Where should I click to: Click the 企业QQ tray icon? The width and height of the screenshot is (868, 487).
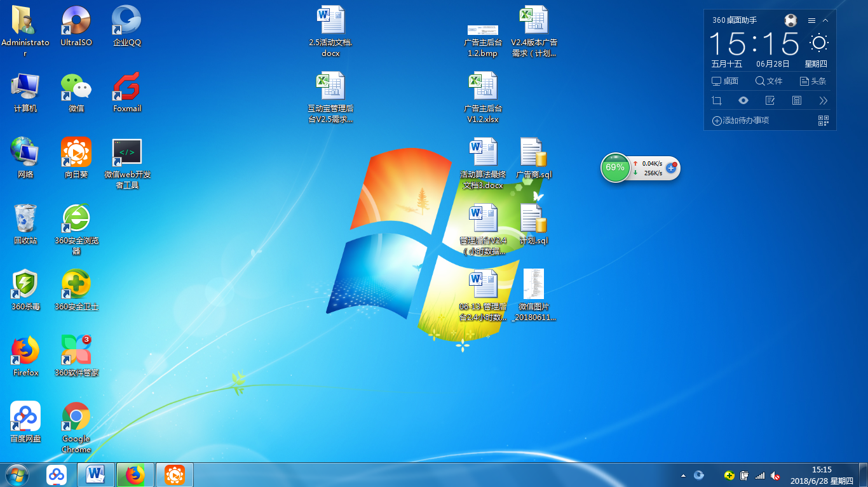click(699, 475)
